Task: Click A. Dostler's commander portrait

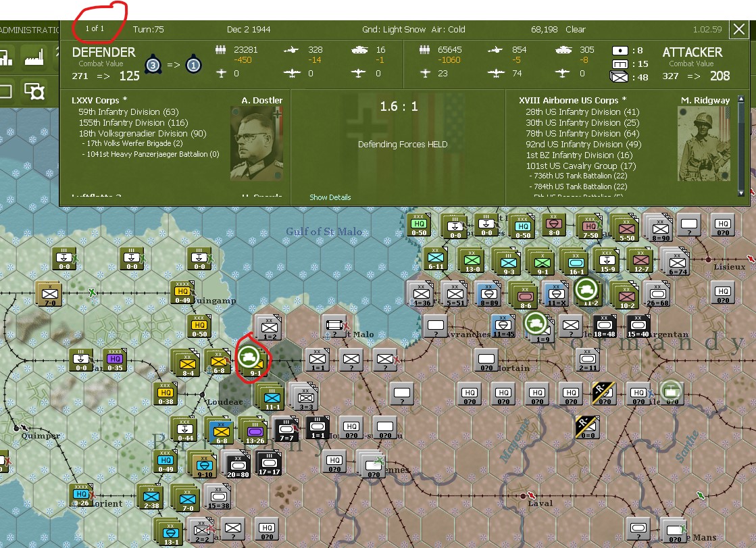Action: pyautogui.click(x=257, y=143)
